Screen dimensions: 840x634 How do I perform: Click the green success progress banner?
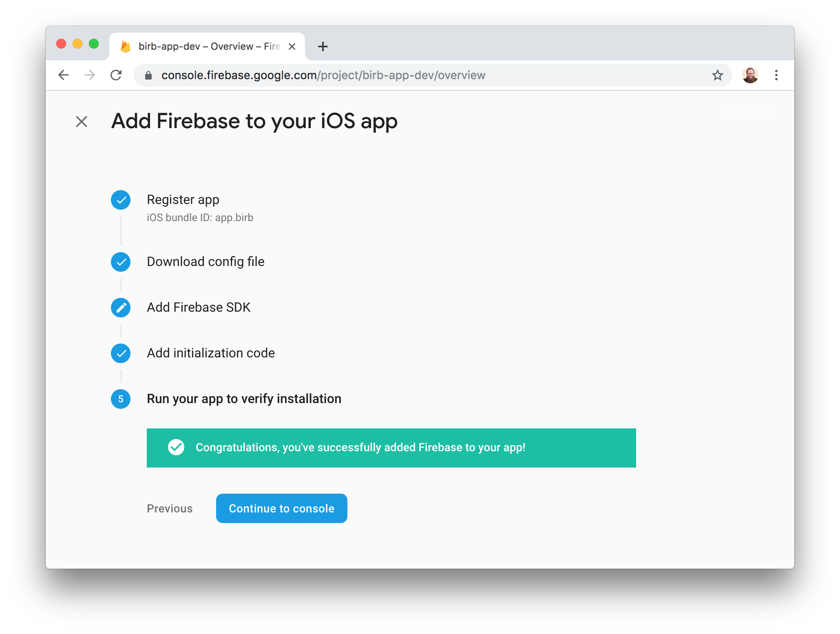[x=391, y=448]
